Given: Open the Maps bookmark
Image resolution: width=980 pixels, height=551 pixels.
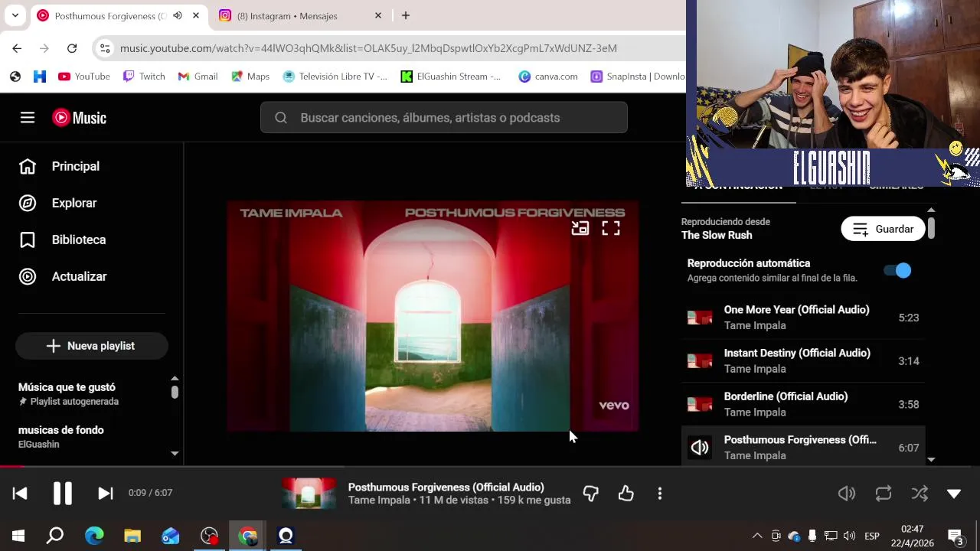Looking at the screenshot, I should pos(250,77).
